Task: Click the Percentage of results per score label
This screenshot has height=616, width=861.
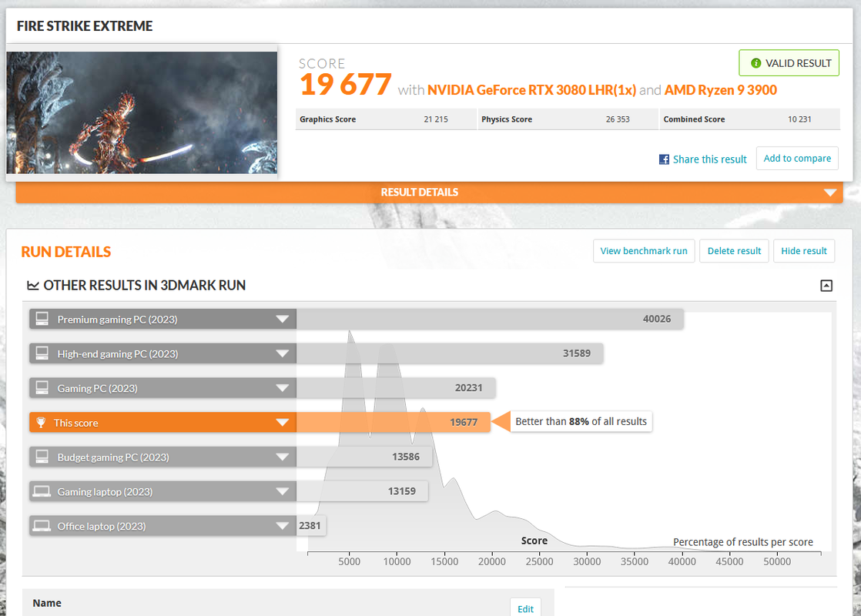Action: [x=743, y=542]
